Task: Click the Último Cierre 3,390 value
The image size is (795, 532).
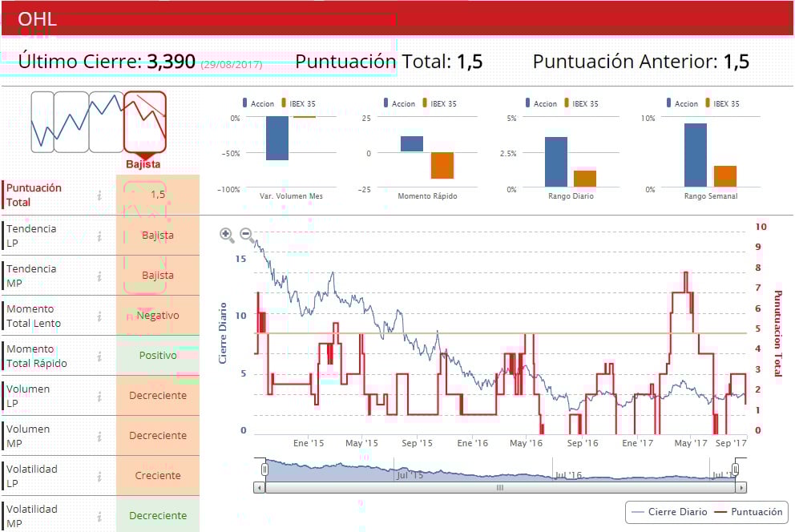Action: pos(171,62)
